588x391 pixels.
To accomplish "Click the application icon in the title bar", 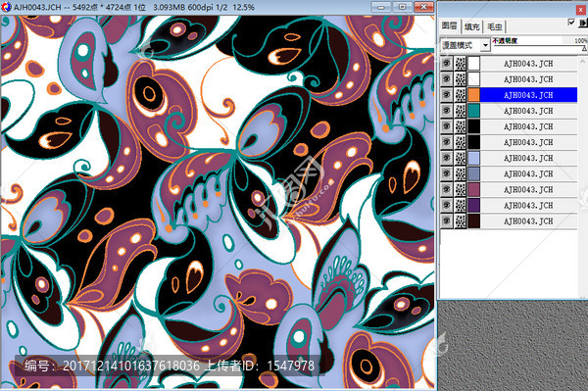I will pos(6,7).
